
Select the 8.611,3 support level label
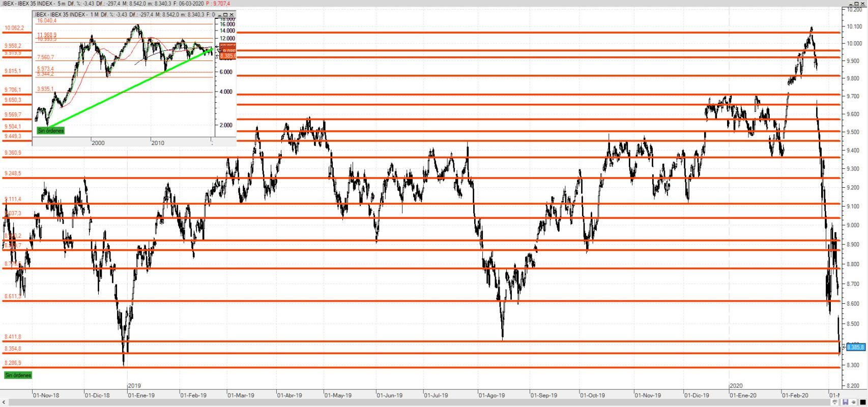13,296
